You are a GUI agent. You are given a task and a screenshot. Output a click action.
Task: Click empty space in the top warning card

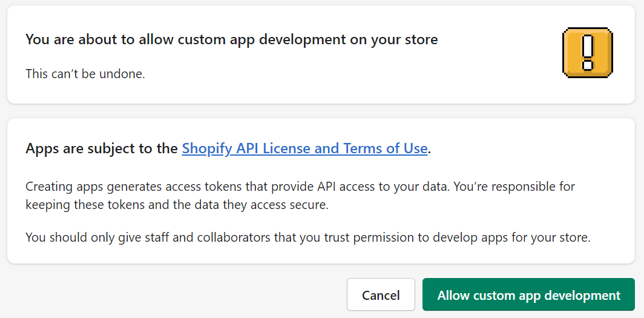pyautogui.click(x=493, y=78)
